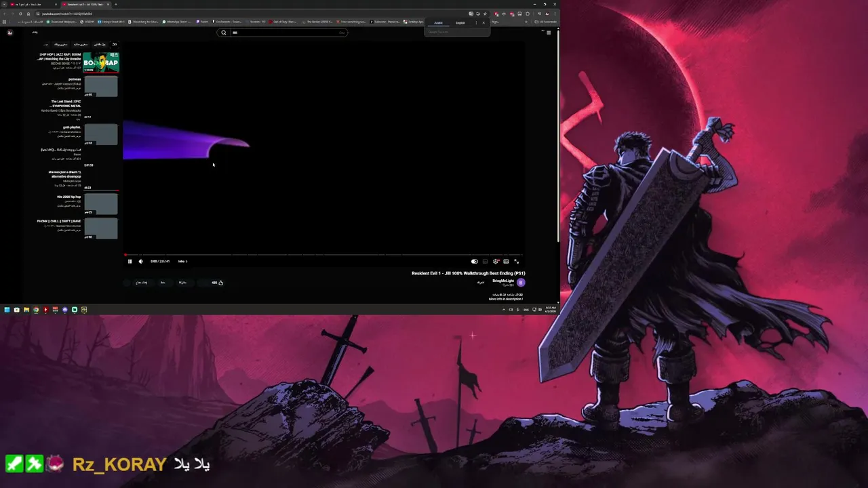Image resolution: width=868 pixels, height=488 pixels.
Task: Open the video player settings gear
Action: 496,261
